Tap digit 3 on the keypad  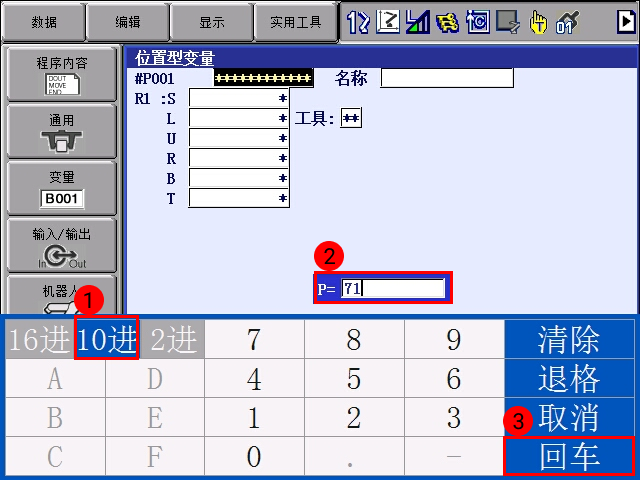pos(454,417)
